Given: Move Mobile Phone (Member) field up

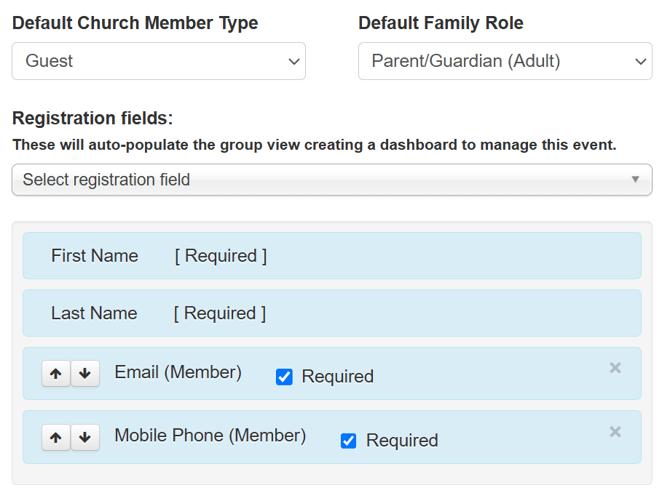Looking at the screenshot, I should click(56, 437).
